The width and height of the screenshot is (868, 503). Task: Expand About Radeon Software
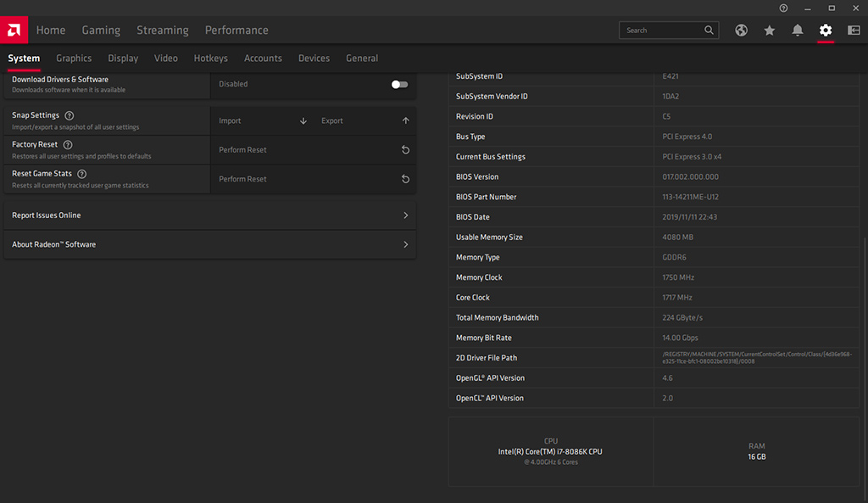pyautogui.click(x=405, y=244)
